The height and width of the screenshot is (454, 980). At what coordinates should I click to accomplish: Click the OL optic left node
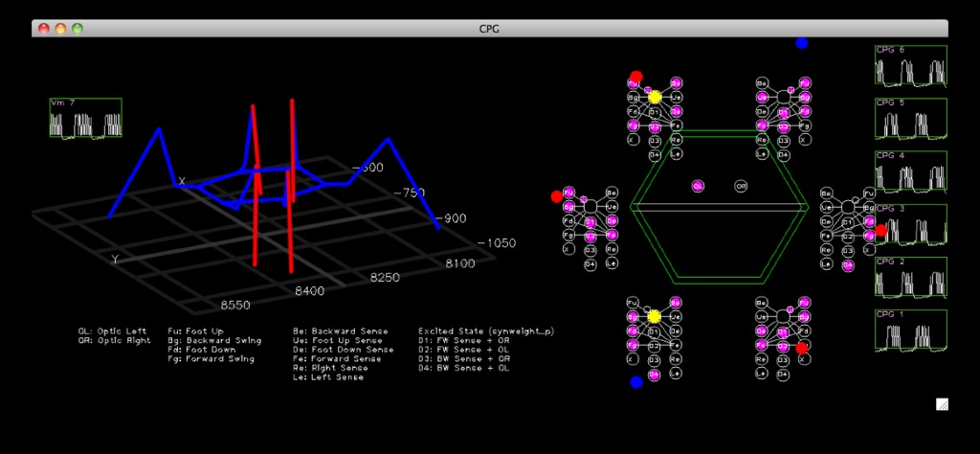click(698, 185)
